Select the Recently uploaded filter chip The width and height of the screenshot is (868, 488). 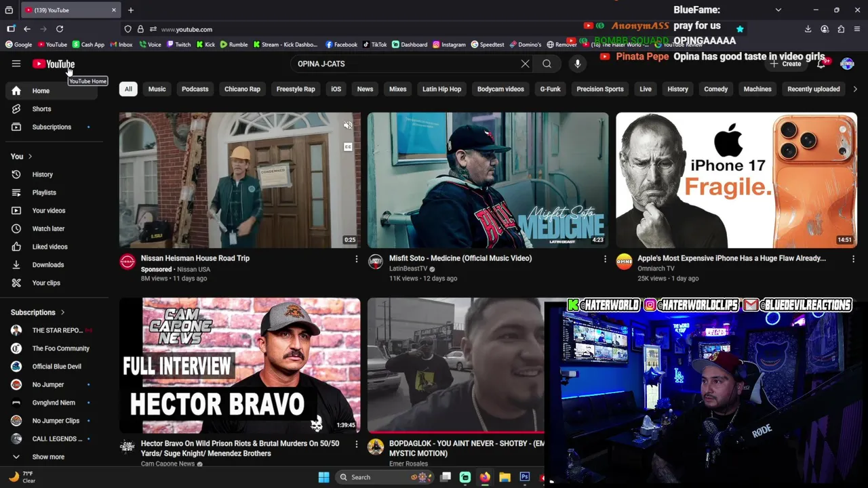pyautogui.click(x=813, y=89)
